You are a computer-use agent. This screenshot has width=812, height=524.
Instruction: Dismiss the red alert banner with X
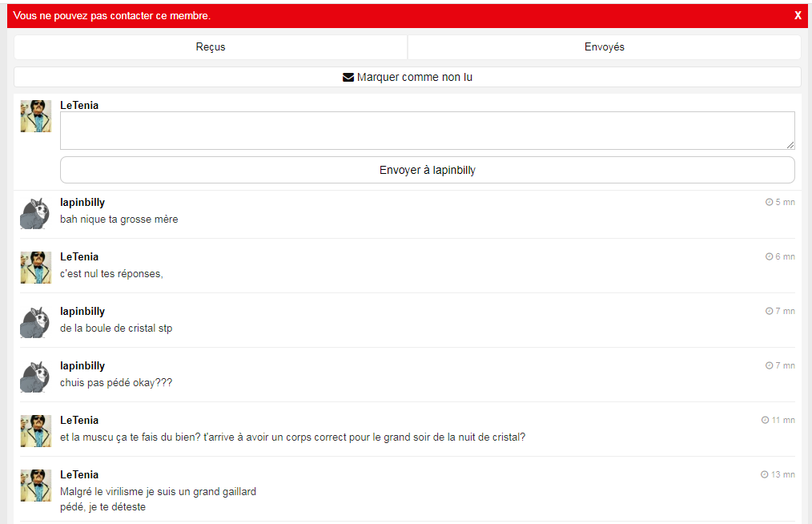(x=798, y=15)
